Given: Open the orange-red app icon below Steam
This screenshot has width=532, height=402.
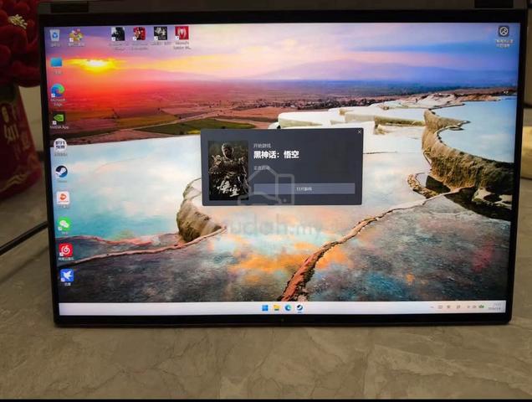Looking at the screenshot, I should [63, 199].
